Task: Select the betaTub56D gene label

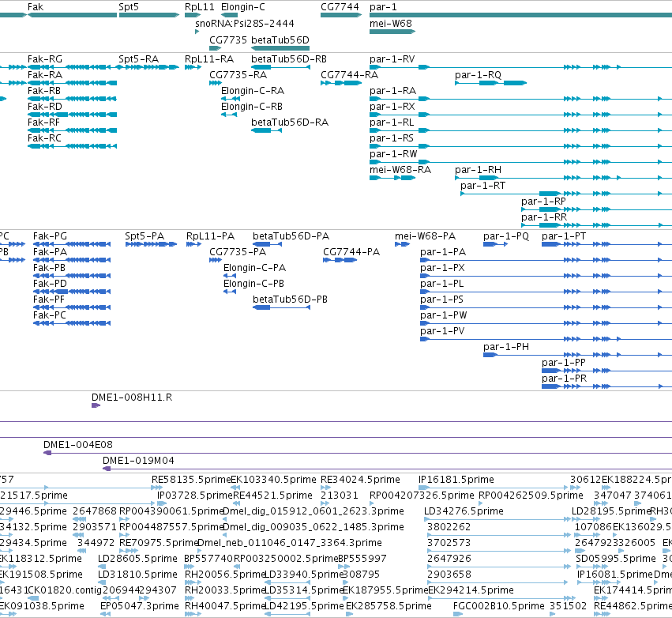Action: [x=280, y=40]
